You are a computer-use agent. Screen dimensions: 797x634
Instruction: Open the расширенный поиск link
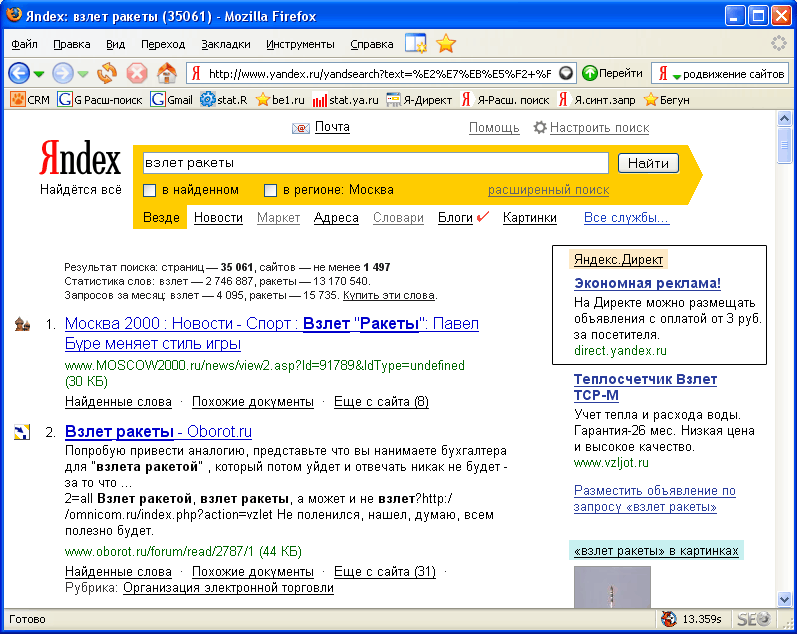pos(548,190)
